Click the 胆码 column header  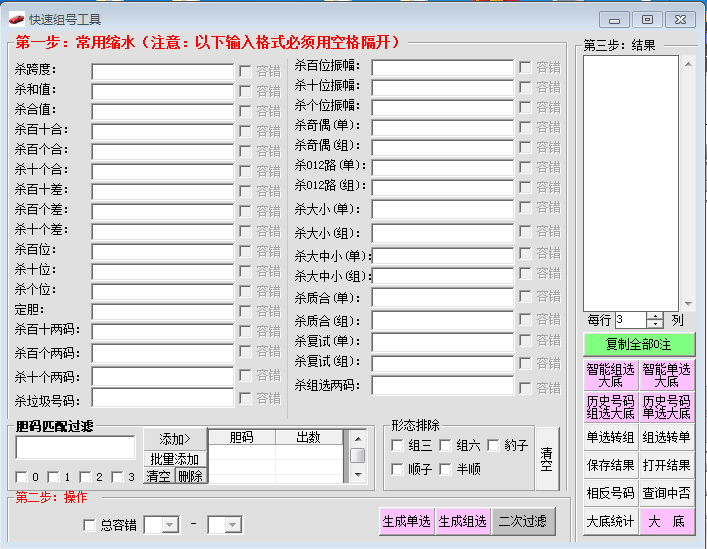point(242,437)
